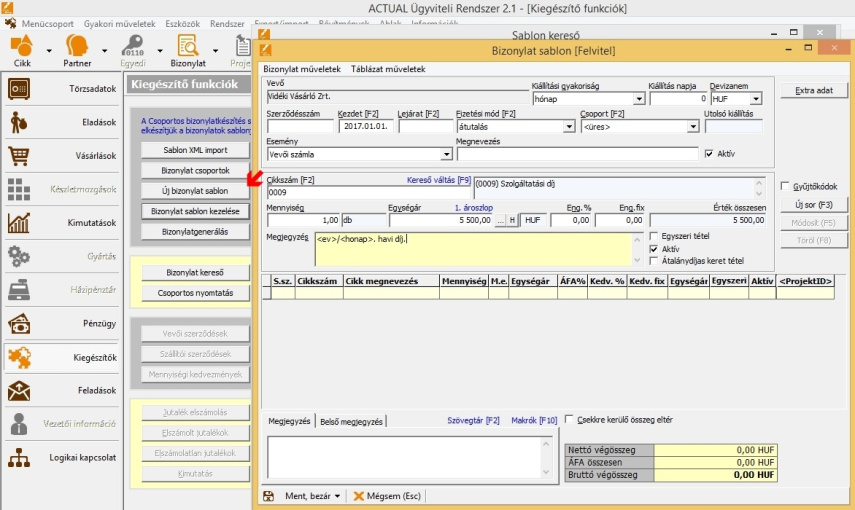Click the Cikk toolbar icon
This screenshot has width=855, height=510.
(x=22, y=45)
